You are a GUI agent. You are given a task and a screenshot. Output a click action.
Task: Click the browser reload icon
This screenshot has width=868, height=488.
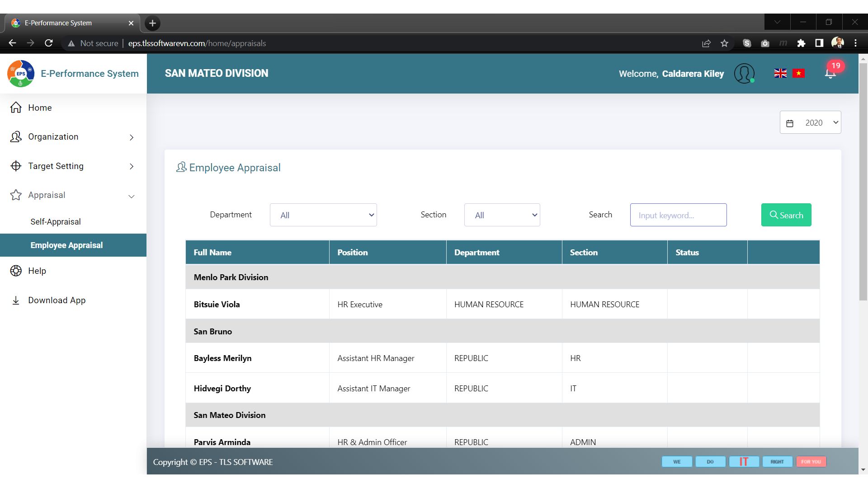tap(49, 43)
